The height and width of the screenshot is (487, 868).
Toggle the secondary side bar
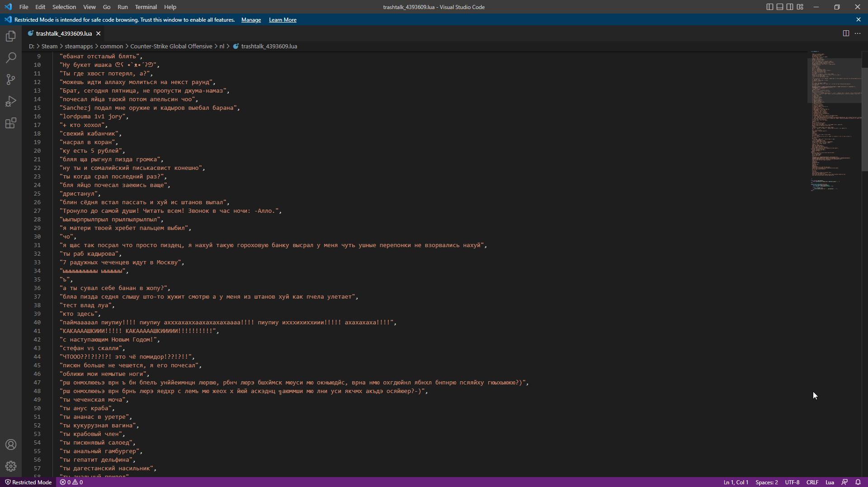pos(790,7)
